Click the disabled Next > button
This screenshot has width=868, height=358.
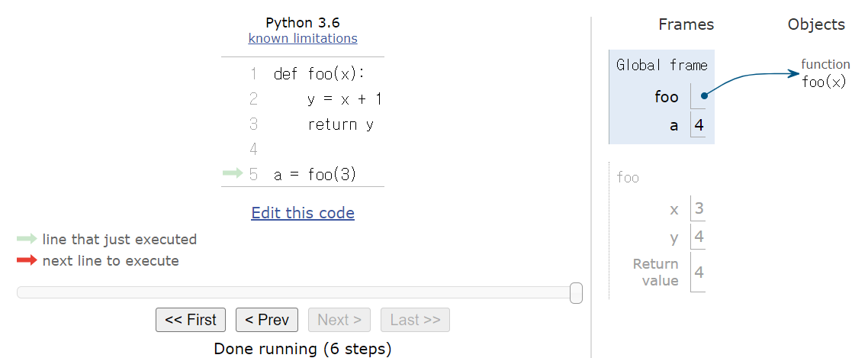point(339,320)
